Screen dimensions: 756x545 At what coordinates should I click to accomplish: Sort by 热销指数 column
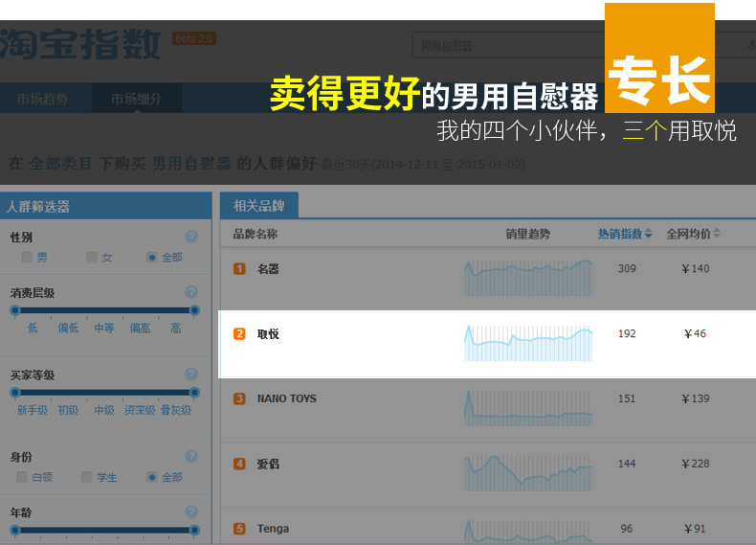pyautogui.click(x=625, y=234)
